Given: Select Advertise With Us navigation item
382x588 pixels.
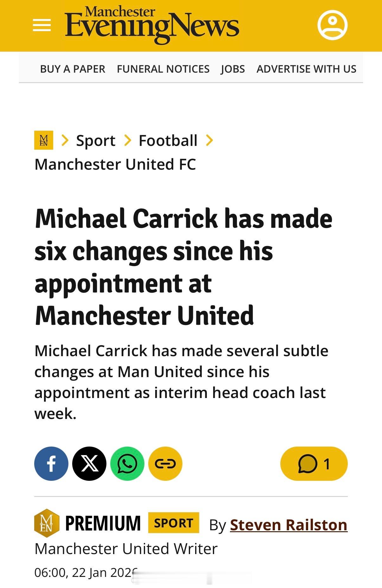Looking at the screenshot, I should [x=306, y=69].
